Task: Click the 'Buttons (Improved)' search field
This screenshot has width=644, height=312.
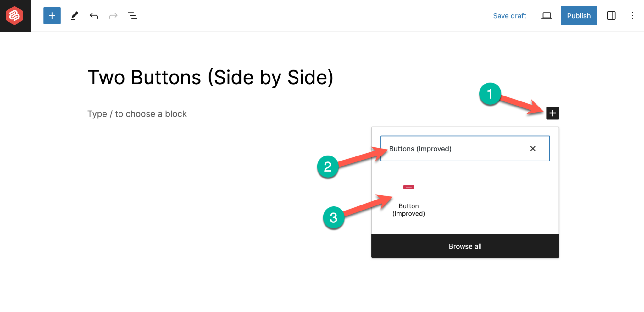Action: click(456, 148)
